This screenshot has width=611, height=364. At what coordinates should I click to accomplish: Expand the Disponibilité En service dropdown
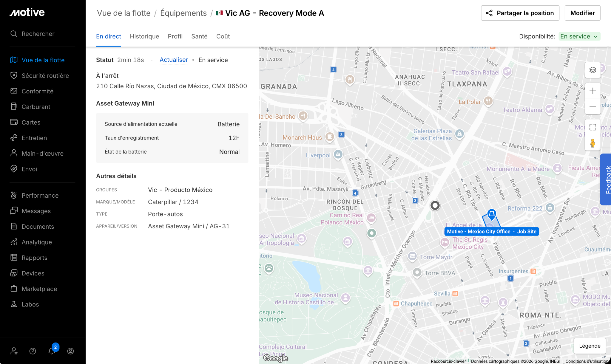click(x=579, y=36)
